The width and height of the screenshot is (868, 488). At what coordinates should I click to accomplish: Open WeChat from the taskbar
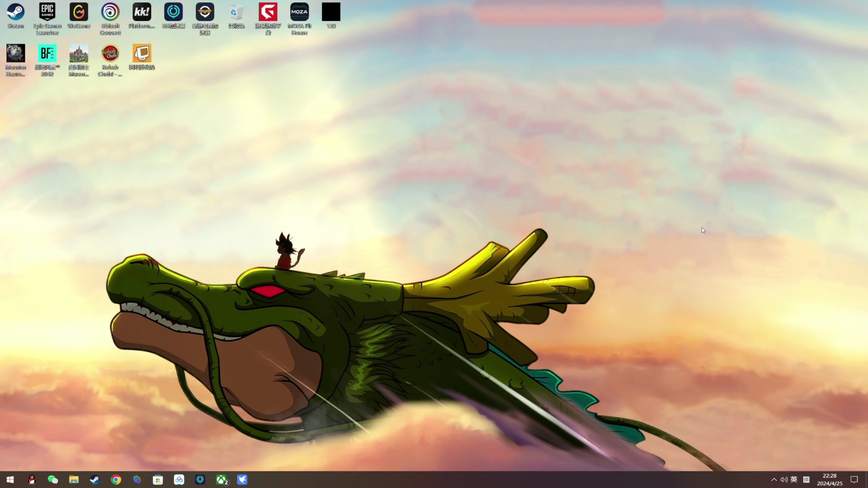coord(53,480)
